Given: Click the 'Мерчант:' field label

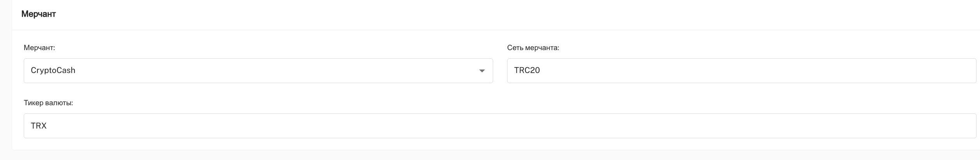Looking at the screenshot, I should (x=39, y=48).
